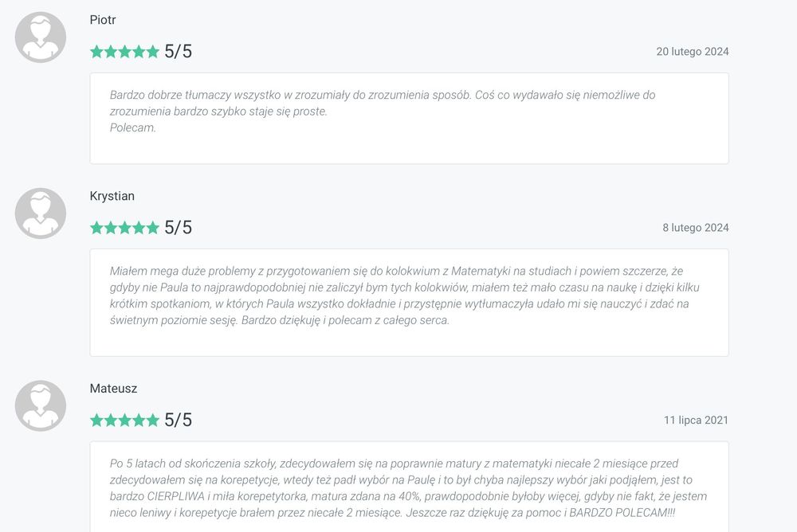Click the first star in Mateusz's rating
The width and height of the screenshot is (797, 532).
tap(97, 421)
